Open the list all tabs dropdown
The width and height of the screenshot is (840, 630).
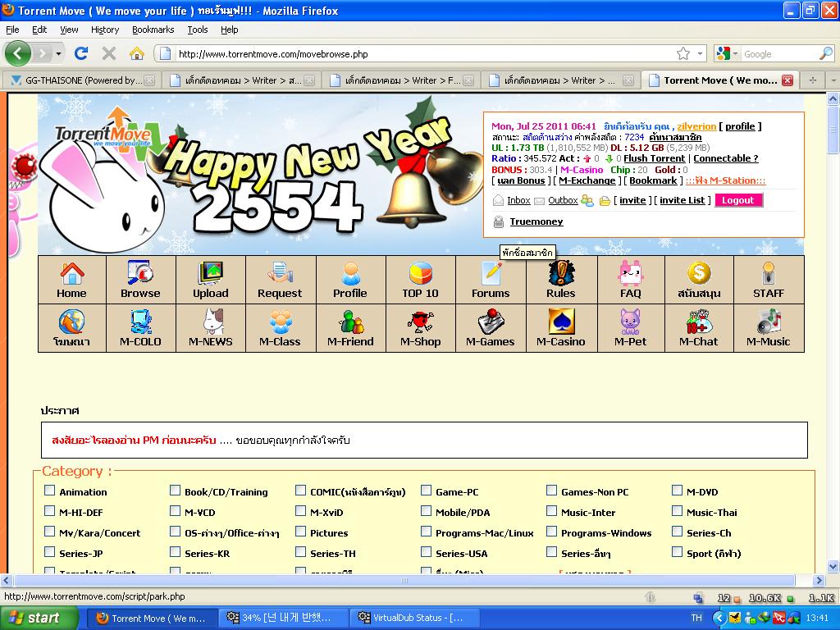(833, 80)
